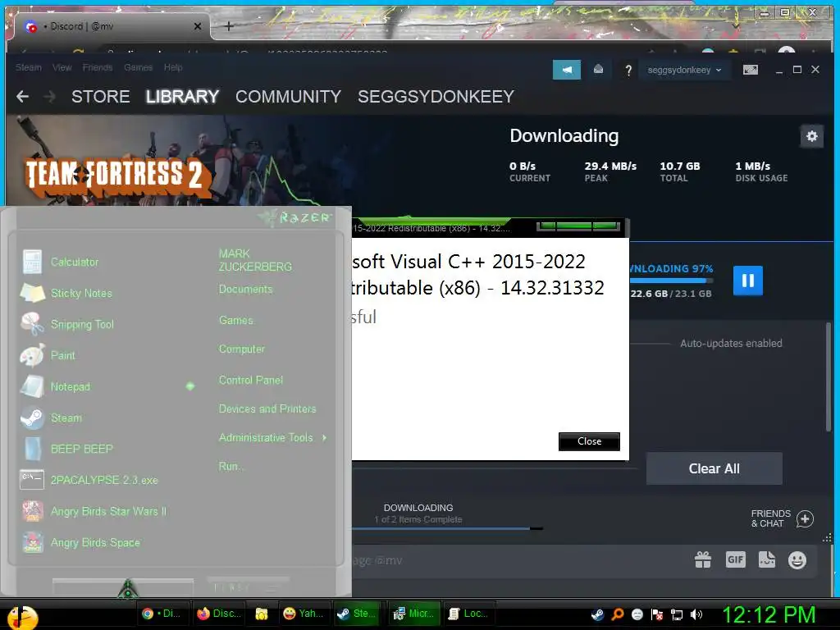This screenshot has width=840, height=630.
Task: Open the Discord emoji picker
Action: [797, 560]
